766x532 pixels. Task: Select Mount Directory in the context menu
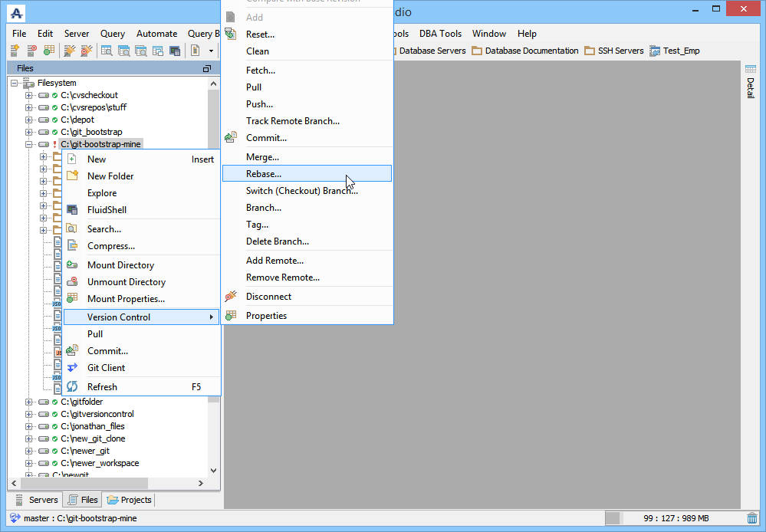click(x=141, y=265)
